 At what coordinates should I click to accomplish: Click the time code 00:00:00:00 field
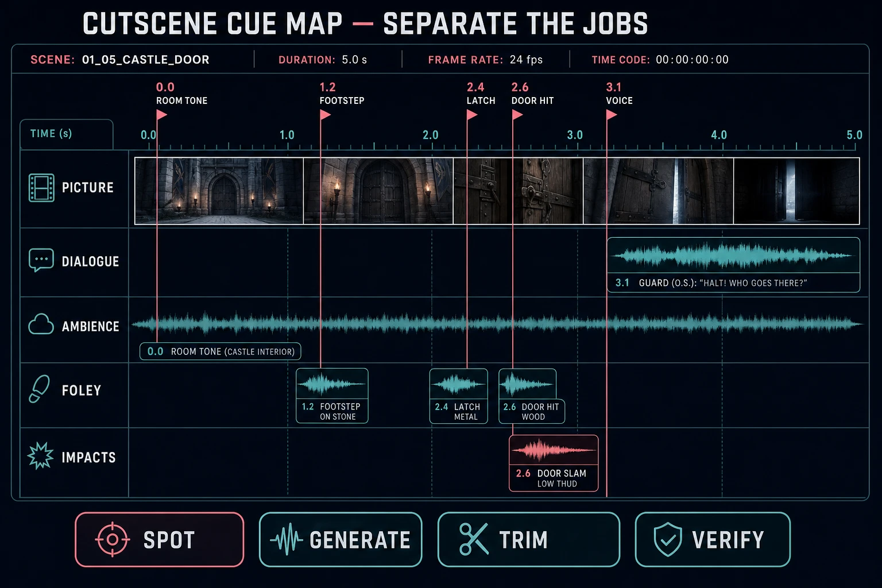(692, 60)
